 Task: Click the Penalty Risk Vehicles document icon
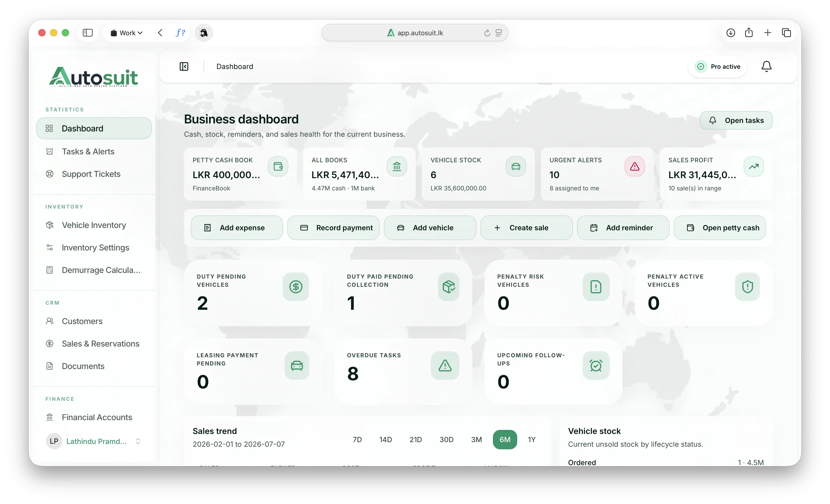pos(596,287)
